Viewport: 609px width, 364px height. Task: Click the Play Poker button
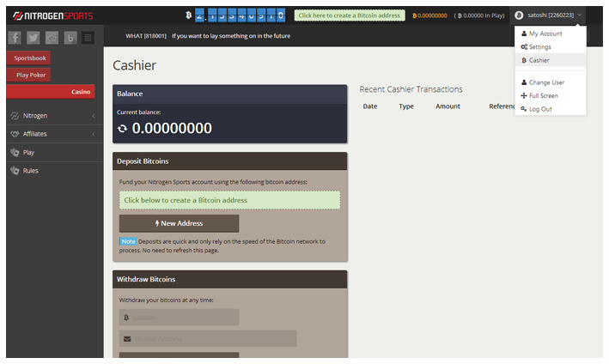[28, 75]
